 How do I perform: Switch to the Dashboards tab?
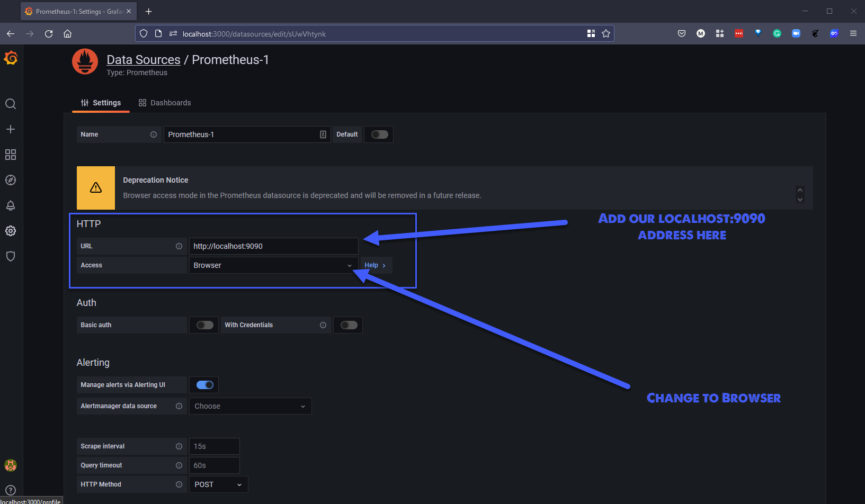point(165,103)
